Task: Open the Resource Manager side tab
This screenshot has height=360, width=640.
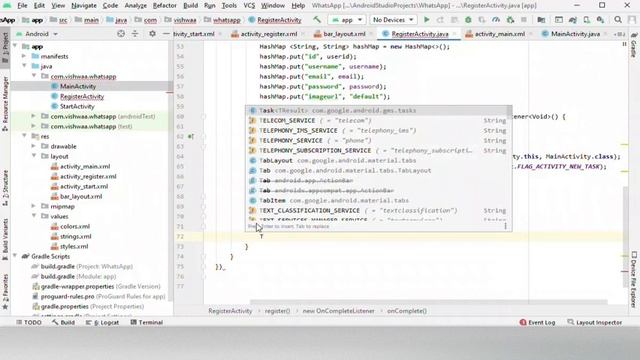Action: coord(5,103)
